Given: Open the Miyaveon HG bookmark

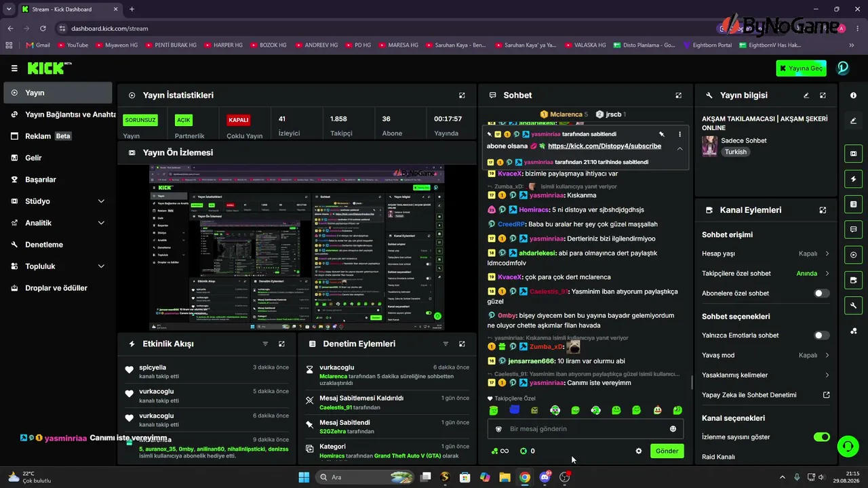Looking at the screenshot, I should [x=117, y=45].
